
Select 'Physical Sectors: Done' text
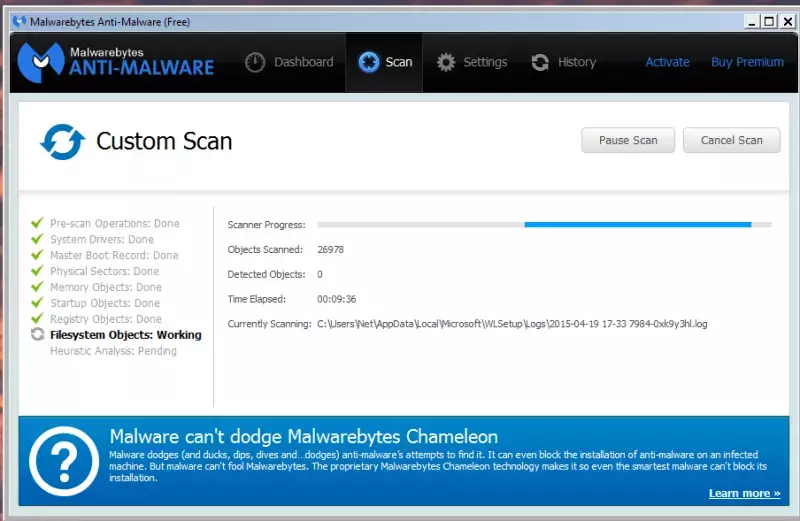(105, 271)
